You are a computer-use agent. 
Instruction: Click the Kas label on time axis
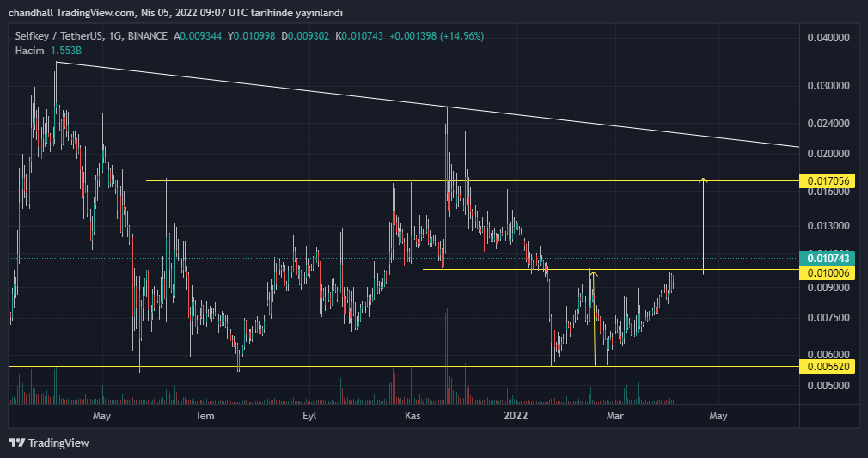413,416
